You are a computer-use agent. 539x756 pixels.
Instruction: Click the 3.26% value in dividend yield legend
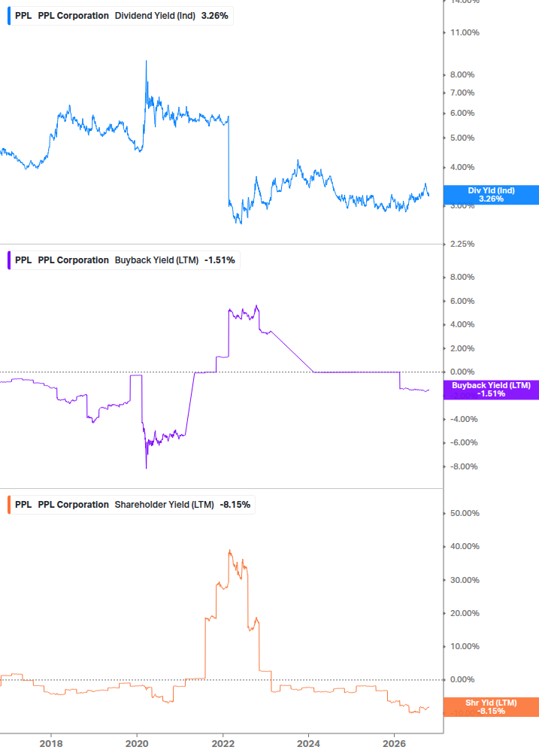point(215,16)
